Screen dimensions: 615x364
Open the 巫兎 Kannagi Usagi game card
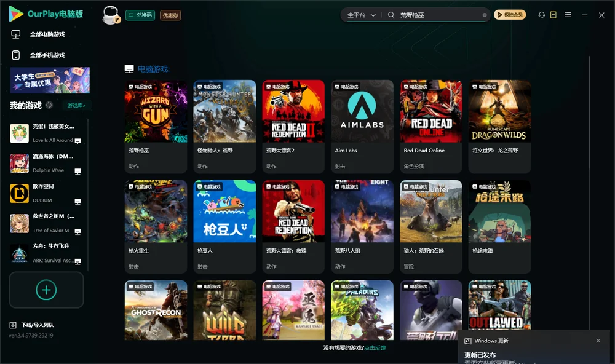coord(293,310)
